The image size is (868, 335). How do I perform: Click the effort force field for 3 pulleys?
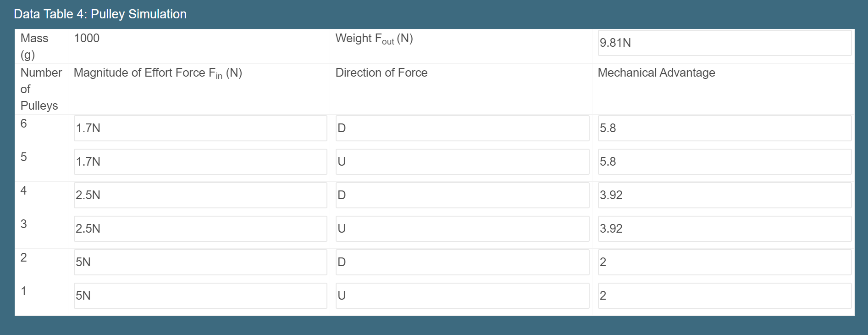(x=200, y=229)
